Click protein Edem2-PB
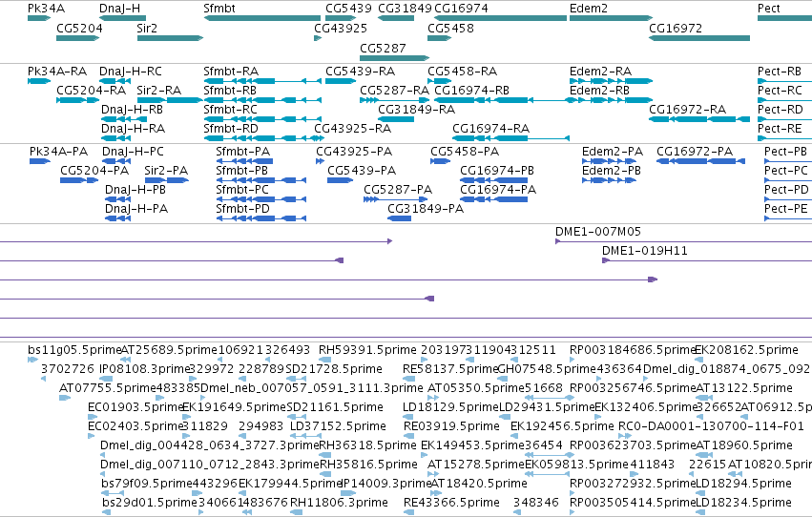Screen dimensions: 812x517 (609, 180)
